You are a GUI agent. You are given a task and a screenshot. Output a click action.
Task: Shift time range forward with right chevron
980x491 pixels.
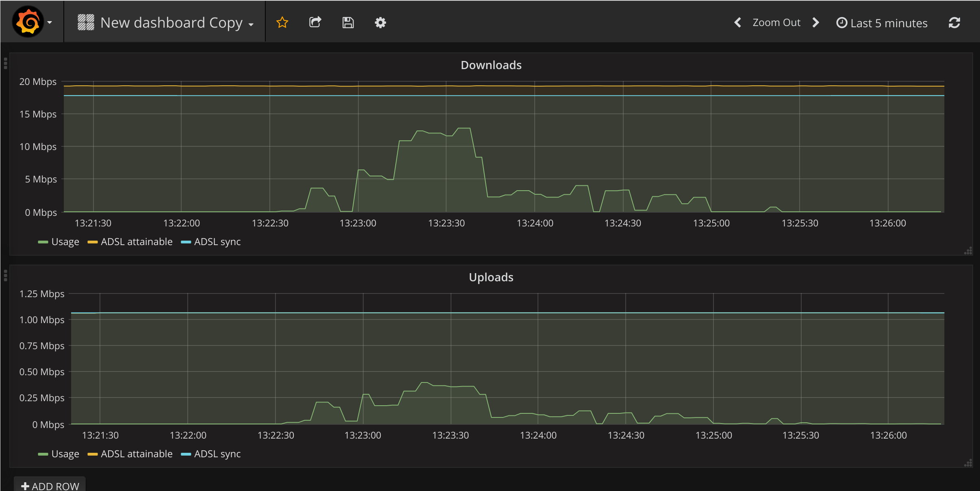[815, 22]
